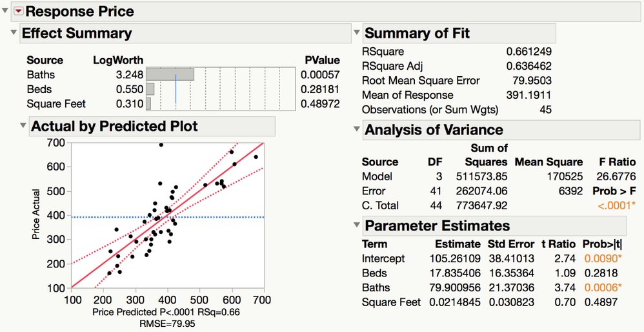Click the Baths PValue 0.00057
The height and width of the screenshot is (332, 644).
[320, 74]
